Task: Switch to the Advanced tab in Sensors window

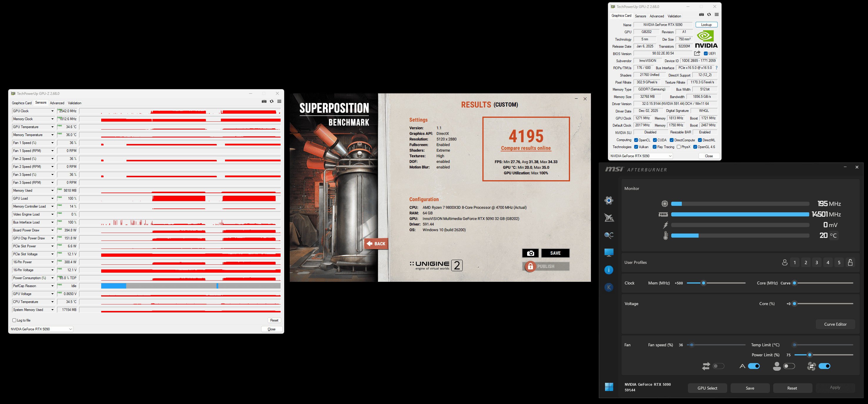Action: pyautogui.click(x=57, y=103)
